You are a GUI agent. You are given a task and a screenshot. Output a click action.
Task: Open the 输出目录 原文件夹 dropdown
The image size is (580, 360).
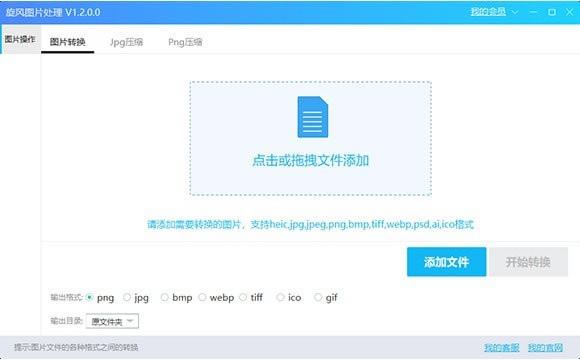pyautogui.click(x=112, y=321)
